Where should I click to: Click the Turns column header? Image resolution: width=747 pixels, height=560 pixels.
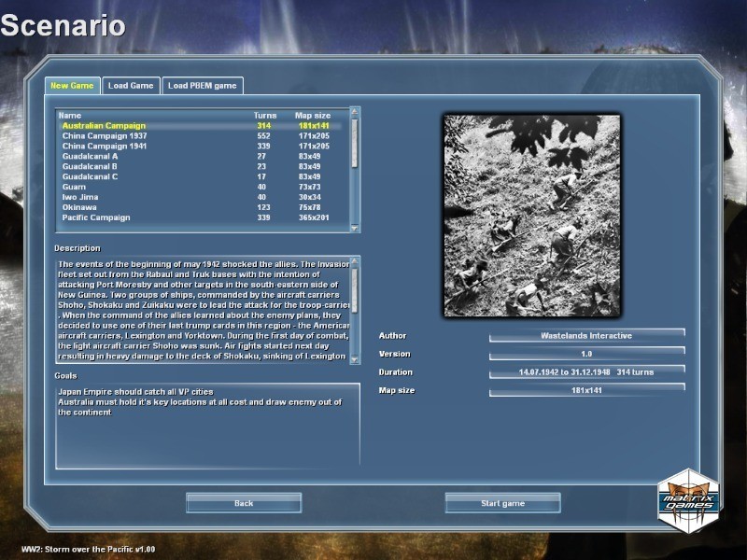pyautogui.click(x=265, y=116)
